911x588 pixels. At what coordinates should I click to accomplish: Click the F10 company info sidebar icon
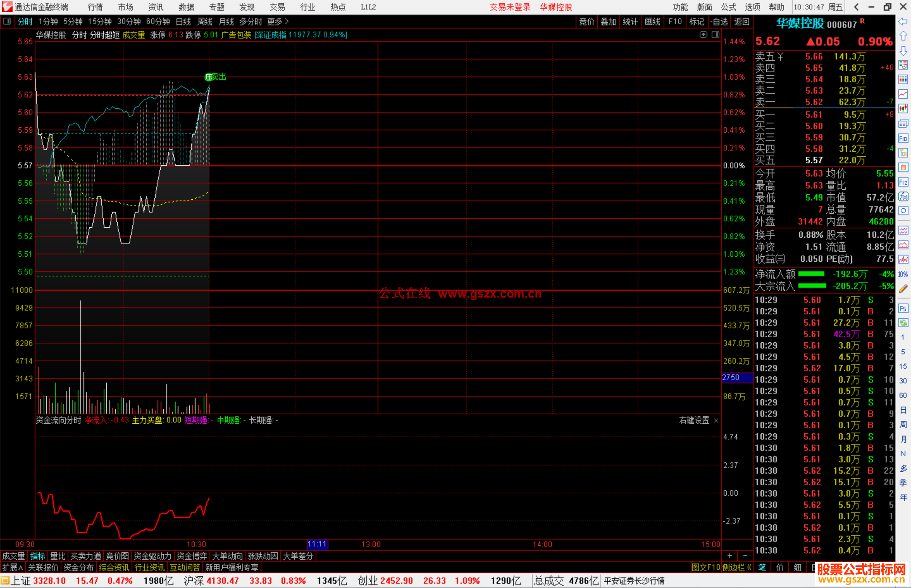point(903,138)
